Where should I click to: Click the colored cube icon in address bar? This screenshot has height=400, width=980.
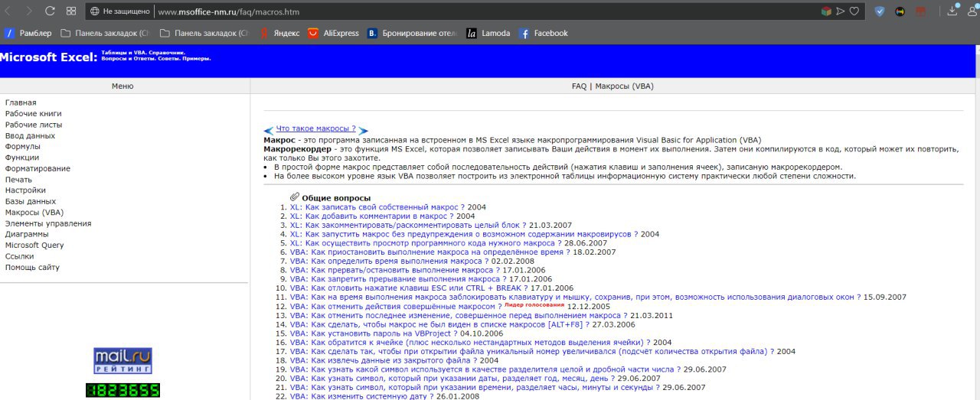click(x=826, y=11)
